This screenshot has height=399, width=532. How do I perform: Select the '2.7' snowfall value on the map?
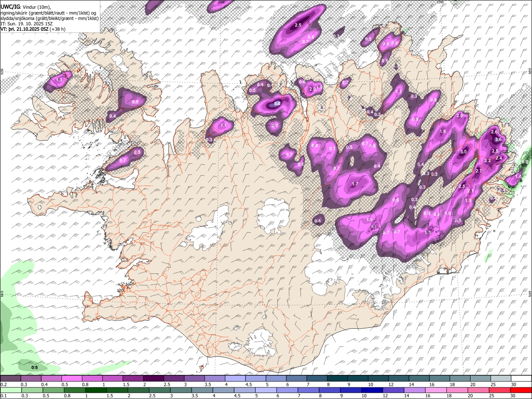(478, 171)
